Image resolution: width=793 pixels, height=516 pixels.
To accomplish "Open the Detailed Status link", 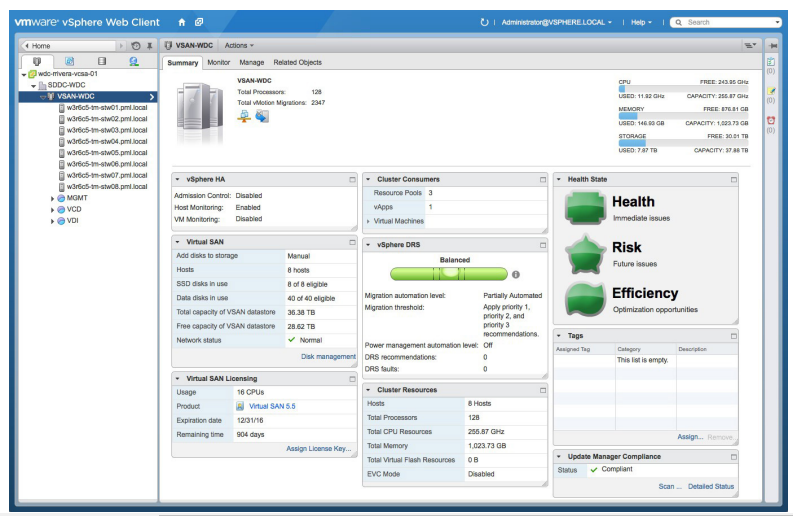I will pos(711,486).
